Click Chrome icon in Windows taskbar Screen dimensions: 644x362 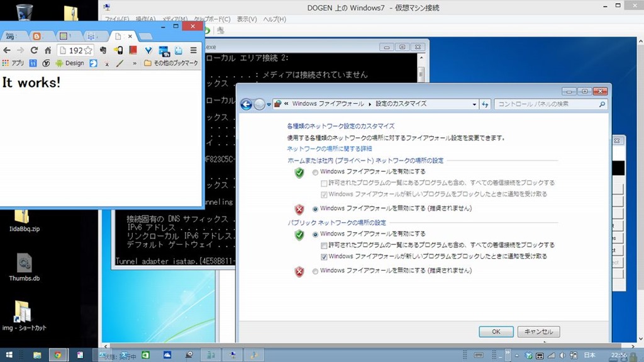(57, 354)
